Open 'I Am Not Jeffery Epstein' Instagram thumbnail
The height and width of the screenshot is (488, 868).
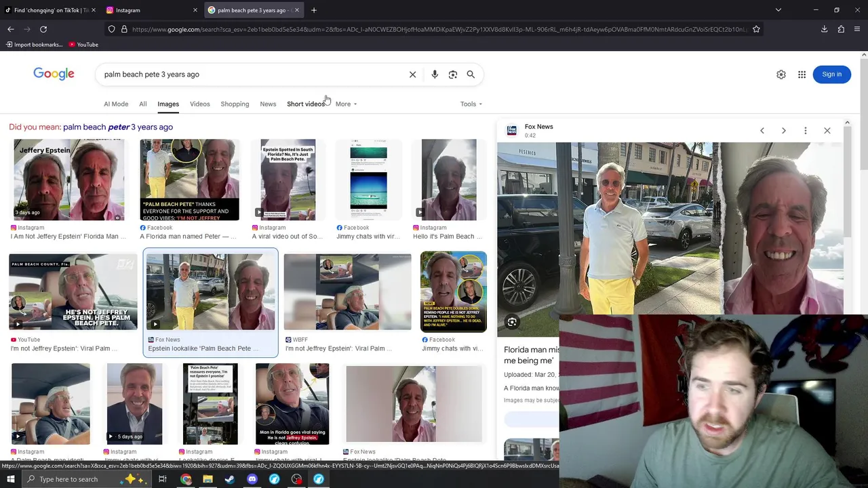tap(68, 180)
